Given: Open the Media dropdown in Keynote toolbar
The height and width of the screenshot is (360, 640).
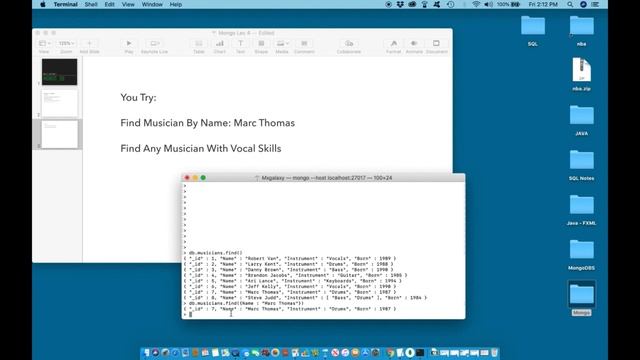Looking at the screenshot, I should (x=282, y=44).
